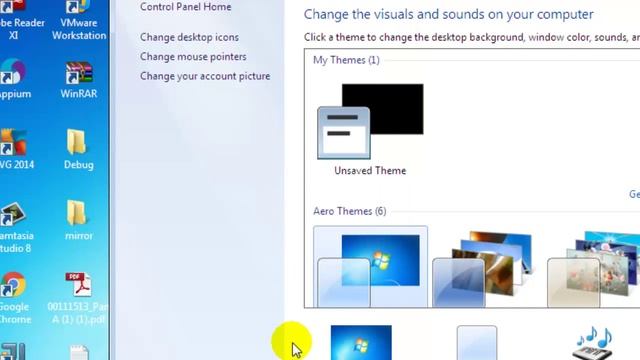The image size is (640, 360).
Task: Select the mirror folder on desktop
Action: pos(78,220)
